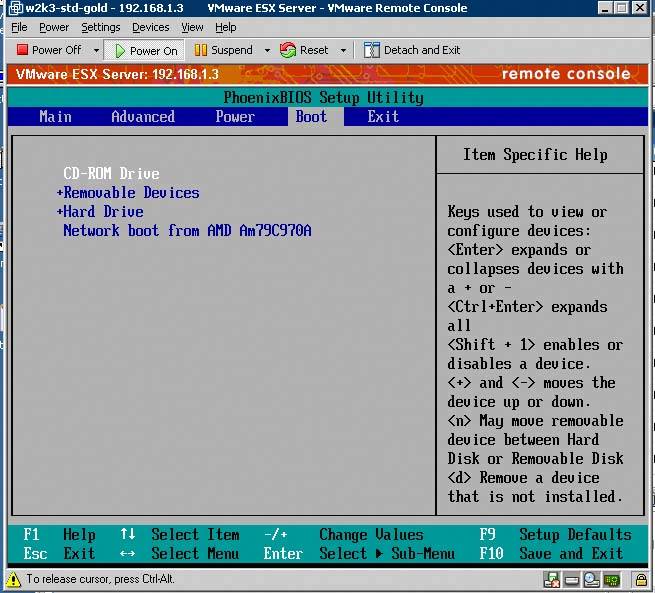Open the Power Off dropdown arrow
The height and width of the screenshot is (593, 655).
(x=96, y=50)
